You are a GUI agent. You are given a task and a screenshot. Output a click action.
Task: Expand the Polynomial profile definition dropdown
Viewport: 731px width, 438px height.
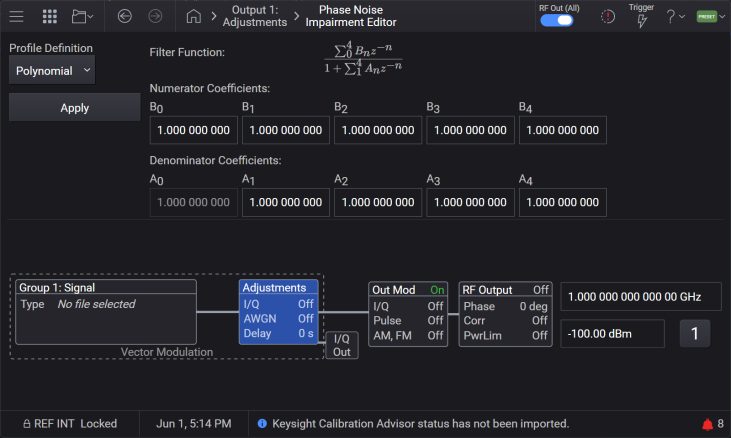(x=52, y=70)
